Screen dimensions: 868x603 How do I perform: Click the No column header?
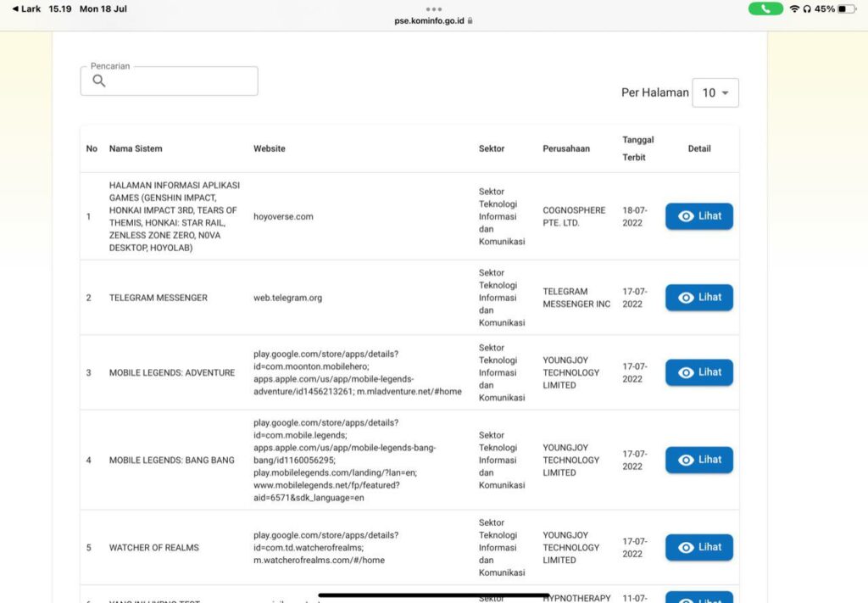click(x=92, y=148)
